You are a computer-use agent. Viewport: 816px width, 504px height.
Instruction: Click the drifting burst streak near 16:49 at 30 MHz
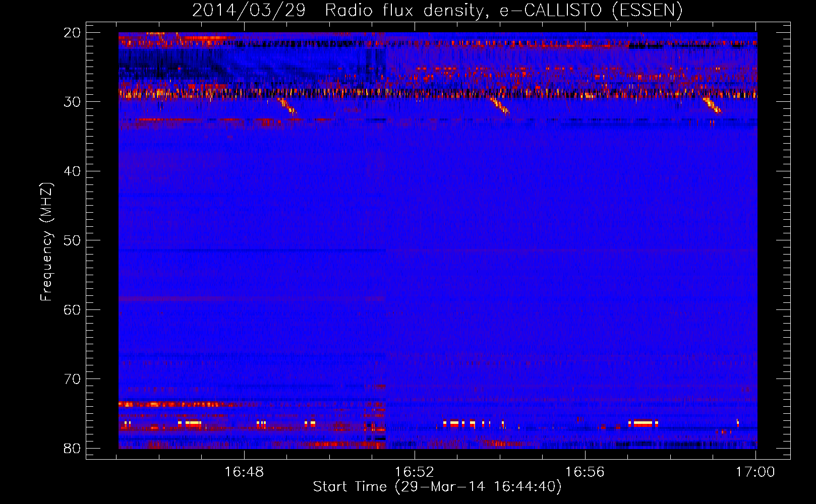click(287, 106)
